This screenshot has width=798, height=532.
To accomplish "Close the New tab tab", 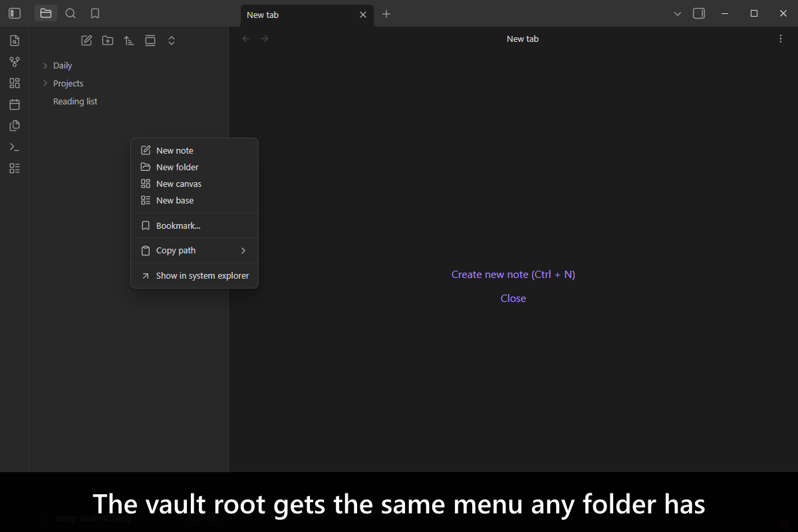I will [x=363, y=15].
